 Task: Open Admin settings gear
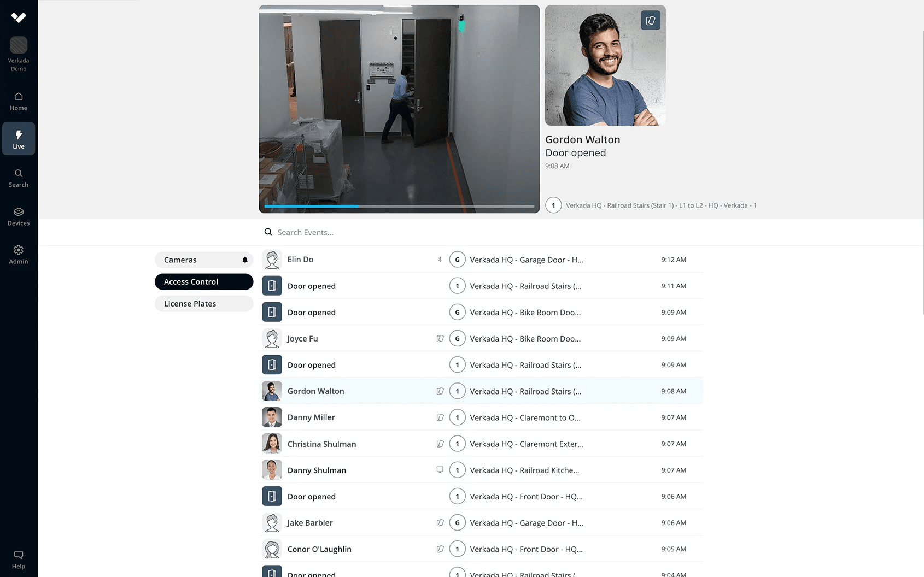coord(19,255)
